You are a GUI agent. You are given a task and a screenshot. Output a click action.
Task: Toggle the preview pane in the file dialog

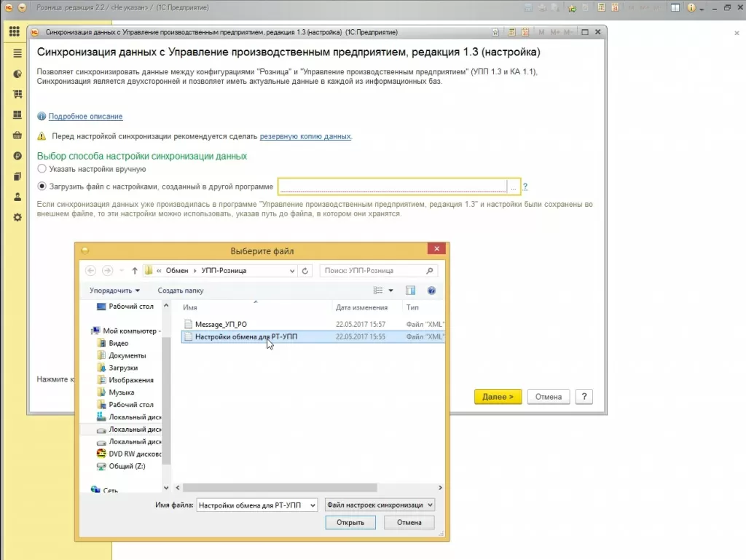click(x=410, y=291)
